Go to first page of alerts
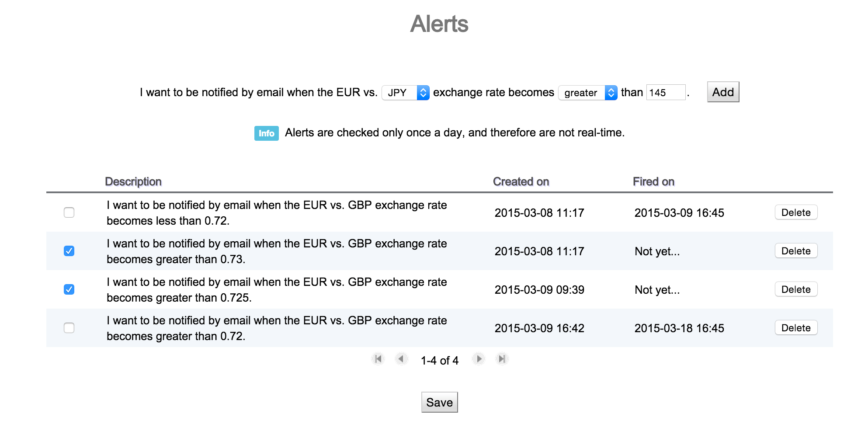The width and height of the screenshot is (868, 431). point(378,359)
